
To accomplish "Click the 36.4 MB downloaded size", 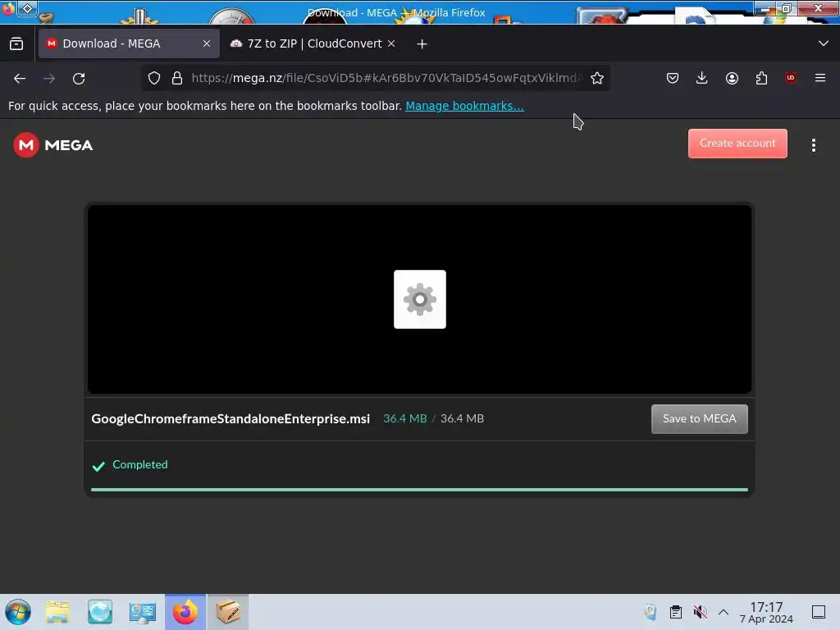I will click(405, 419).
